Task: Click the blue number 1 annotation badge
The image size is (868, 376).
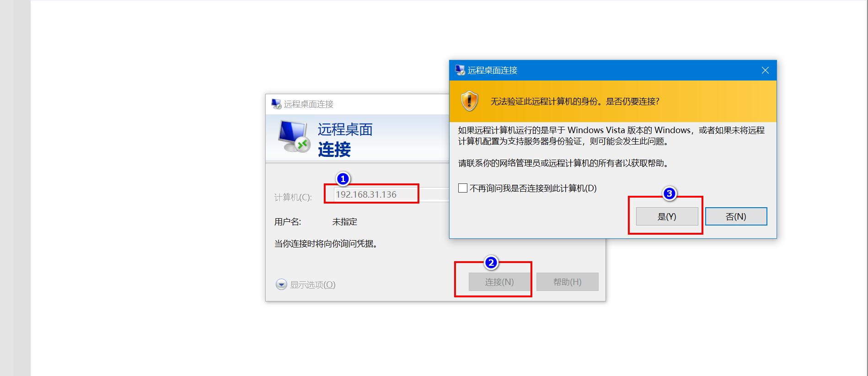Action: point(343,179)
